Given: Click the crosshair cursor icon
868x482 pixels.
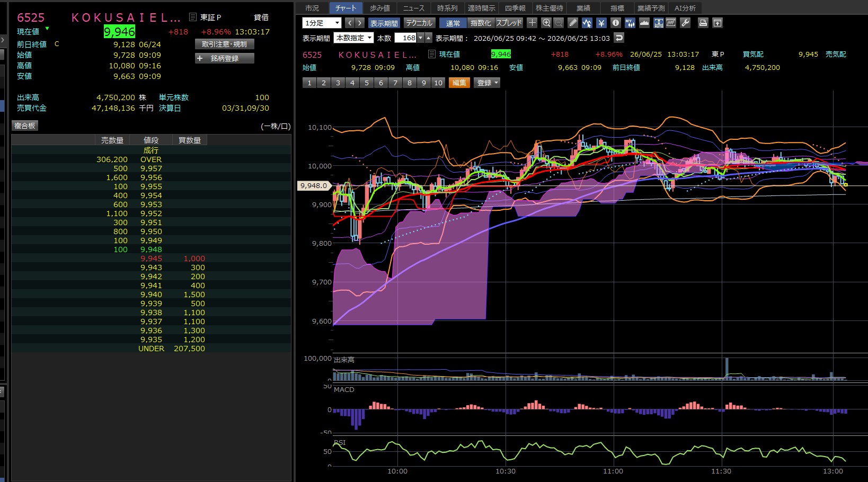Looking at the screenshot, I should coord(532,23).
